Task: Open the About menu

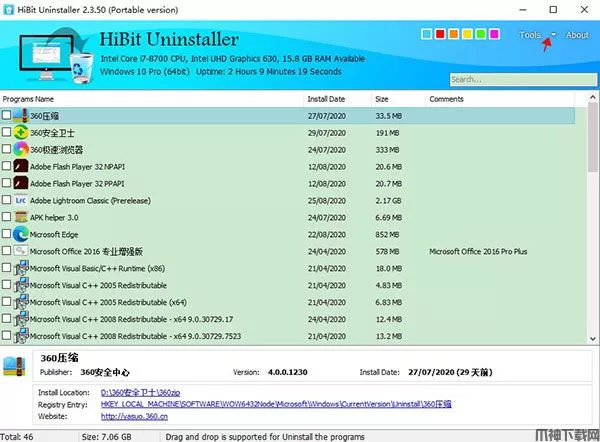Action: 577,35
